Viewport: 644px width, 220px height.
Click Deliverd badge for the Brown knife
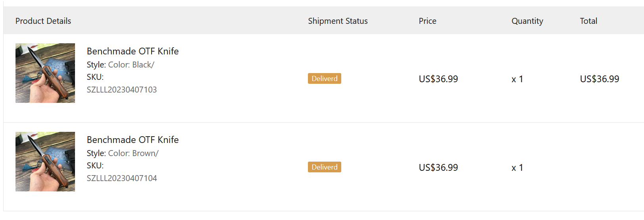click(x=324, y=167)
